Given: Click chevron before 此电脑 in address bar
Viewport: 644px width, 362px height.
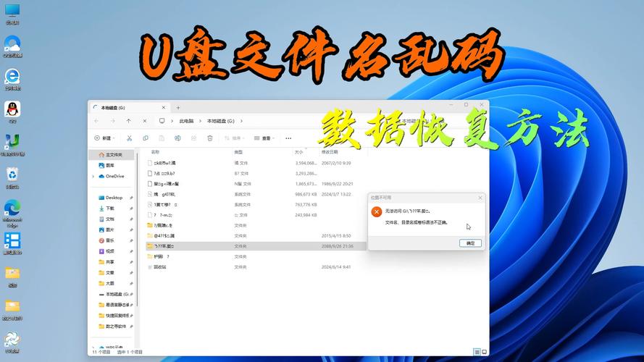Looking at the screenshot, I should pyautogui.click(x=172, y=121).
